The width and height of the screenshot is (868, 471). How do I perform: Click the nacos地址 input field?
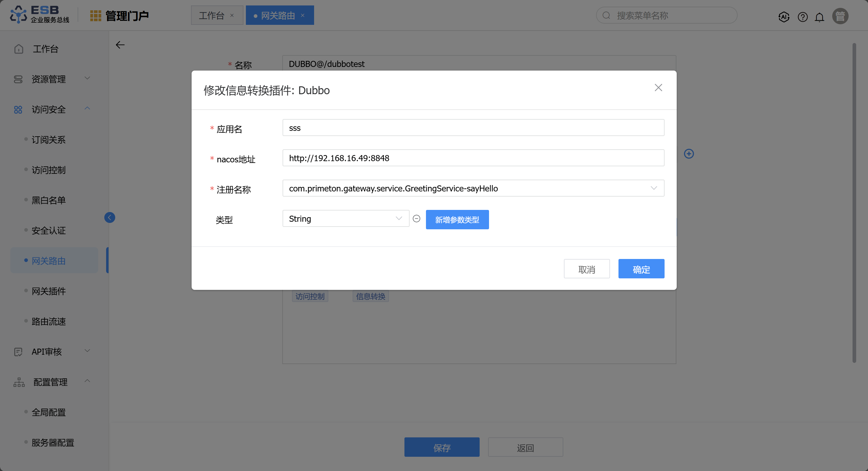pos(473,158)
